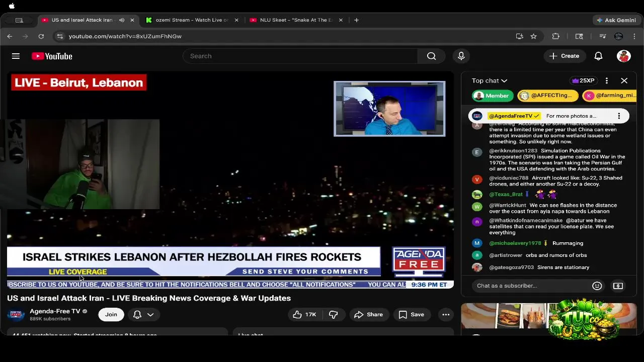Search with voice microphone icon
The image size is (644, 362).
pos(461,56)
